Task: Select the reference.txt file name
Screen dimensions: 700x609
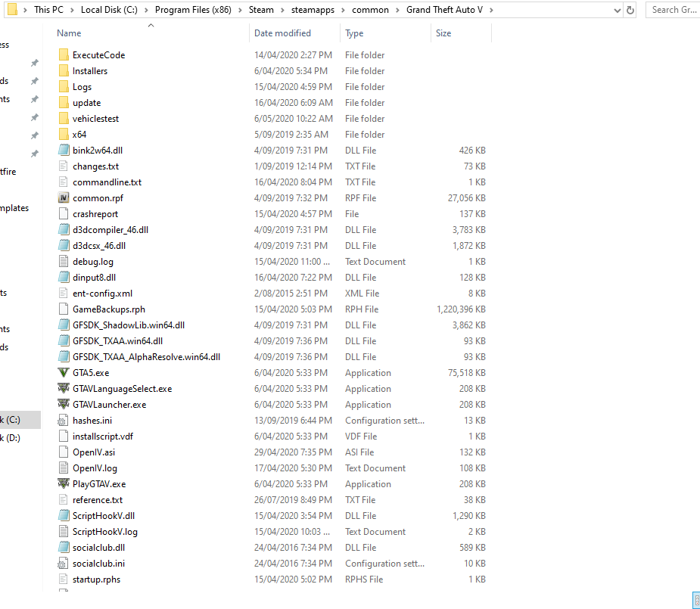Action: click(x=98, y=500)
